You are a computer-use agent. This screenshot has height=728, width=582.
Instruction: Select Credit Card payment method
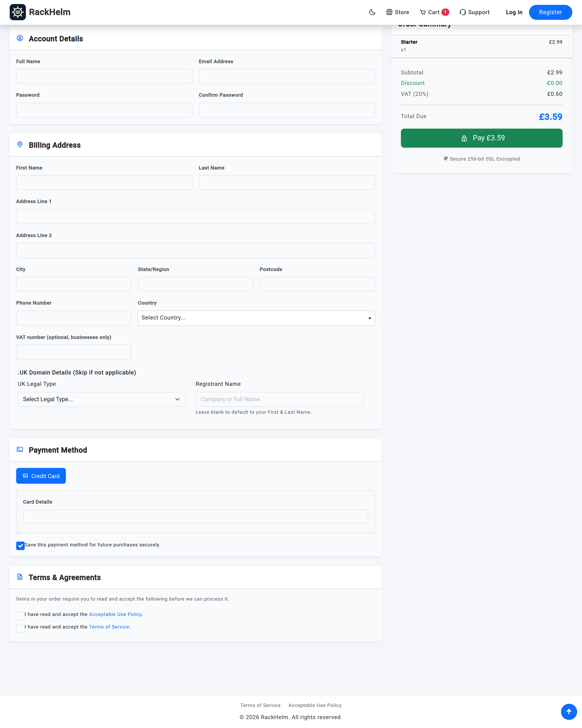(41, 476)
